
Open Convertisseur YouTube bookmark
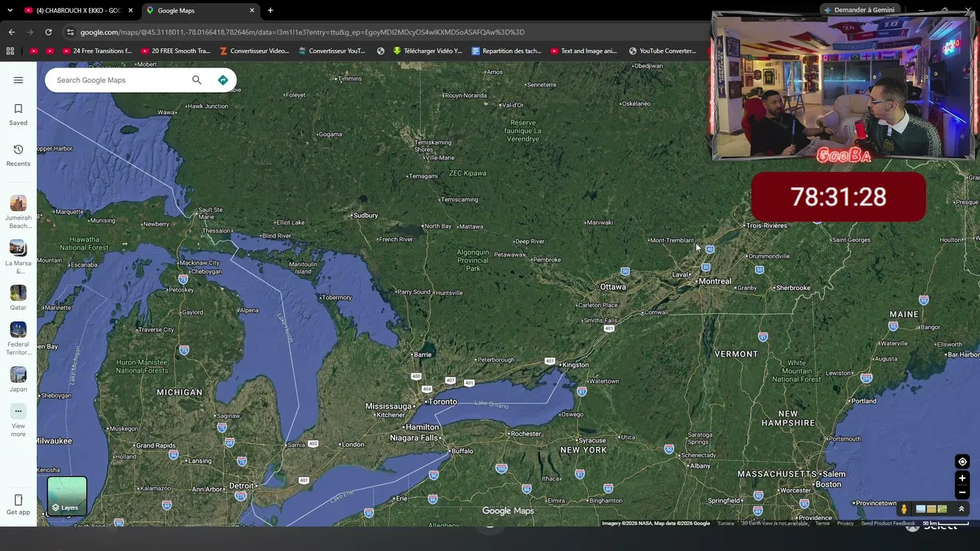pyautogui.click(x=332, y=51)
